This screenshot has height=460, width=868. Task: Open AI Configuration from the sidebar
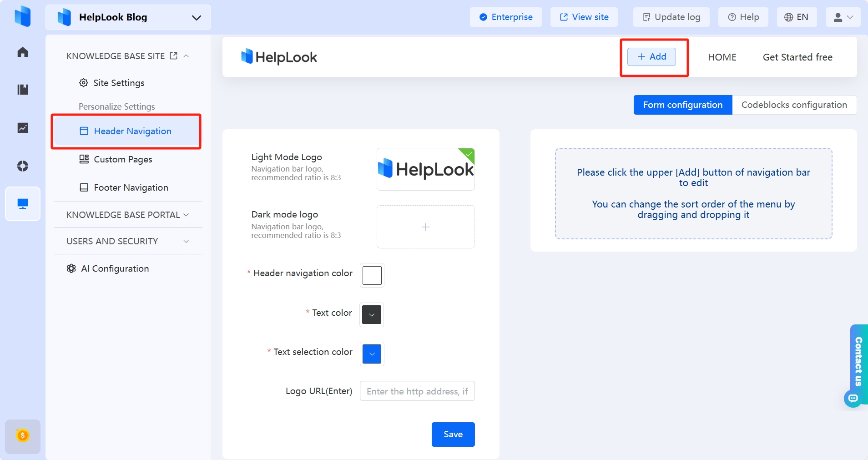[x=115, y=268]
